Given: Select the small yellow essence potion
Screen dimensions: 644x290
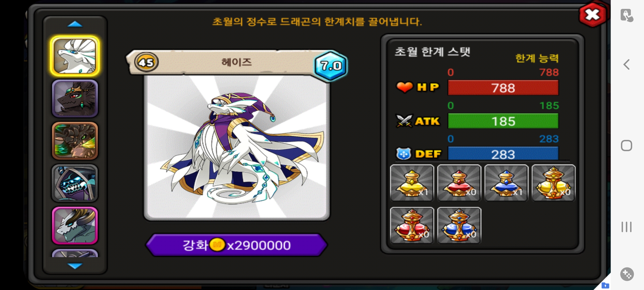Looking at the screenshot, I should tap(412, 183).
